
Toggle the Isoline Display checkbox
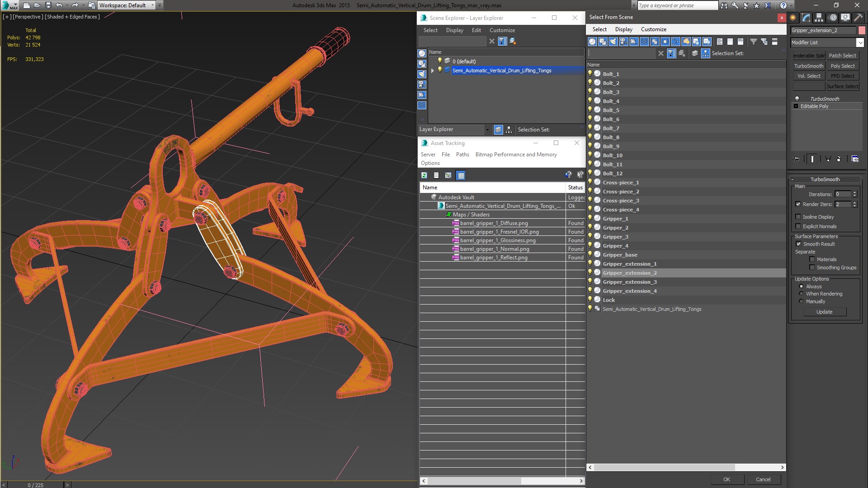coord(798,217)
